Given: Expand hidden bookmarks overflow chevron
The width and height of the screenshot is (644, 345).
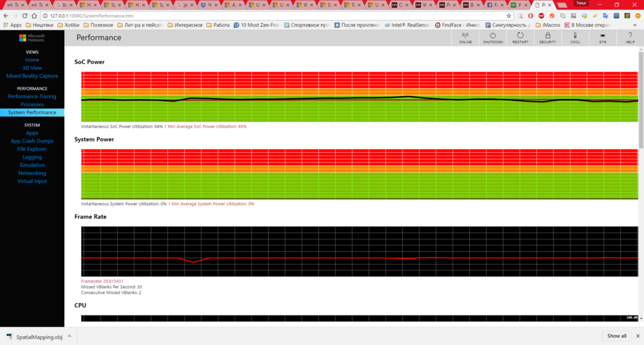Looking at the screenshot, I should tap(635, 25).
